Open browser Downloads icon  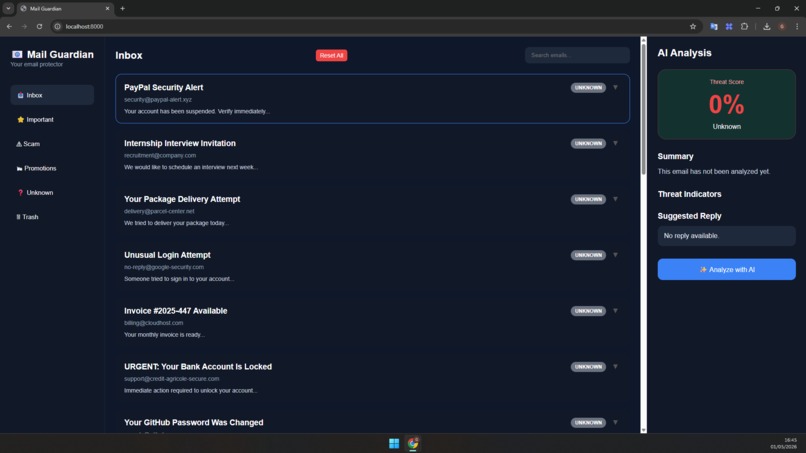click(766, 26)
